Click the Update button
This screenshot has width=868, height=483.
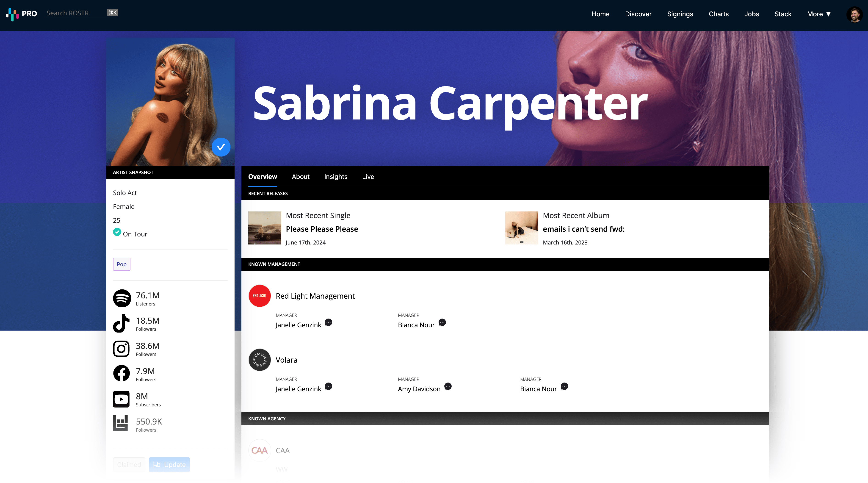point(169,464)
